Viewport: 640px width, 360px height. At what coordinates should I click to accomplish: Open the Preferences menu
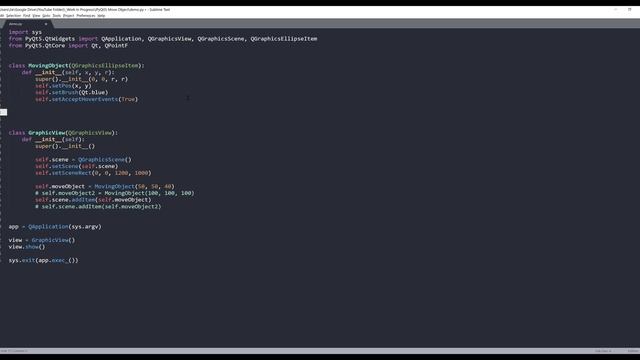[86, 16]
